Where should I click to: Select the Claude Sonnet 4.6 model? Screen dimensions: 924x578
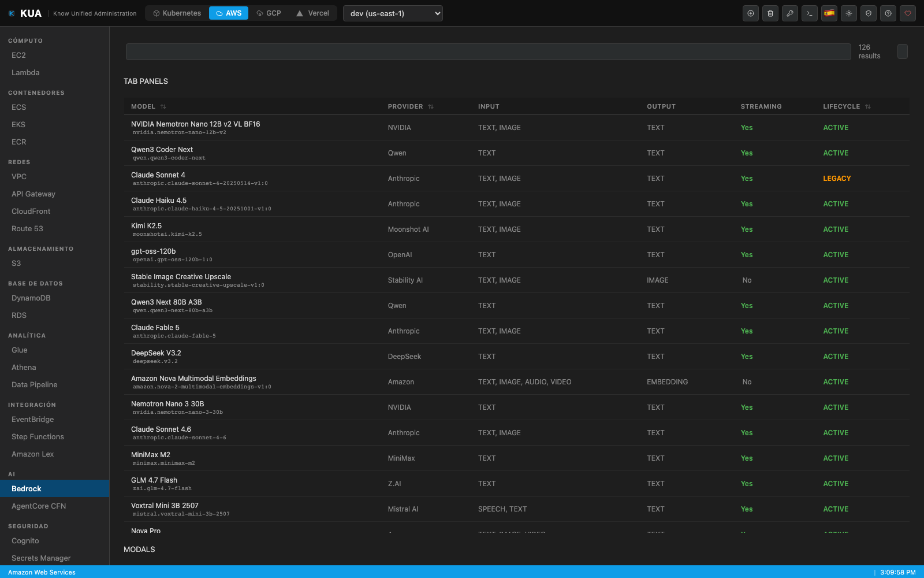coord(516,433)
